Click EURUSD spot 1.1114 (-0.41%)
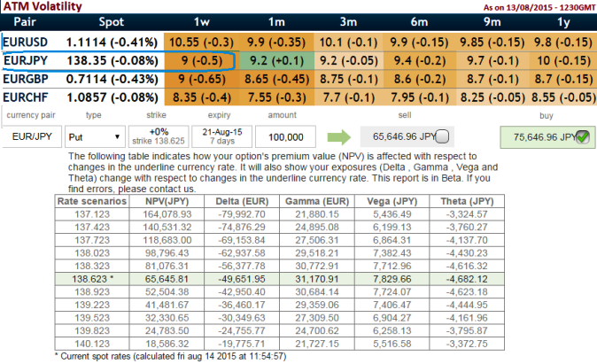The image size is (597, 364). 112,42
